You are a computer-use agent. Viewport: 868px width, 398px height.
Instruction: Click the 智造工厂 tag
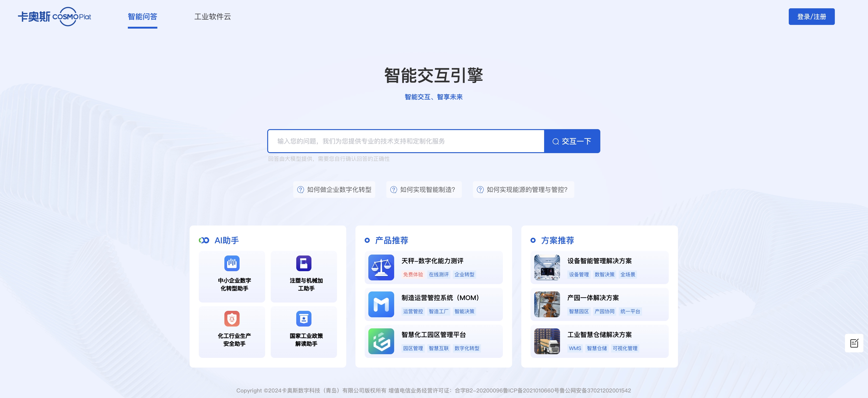[439, 311]
